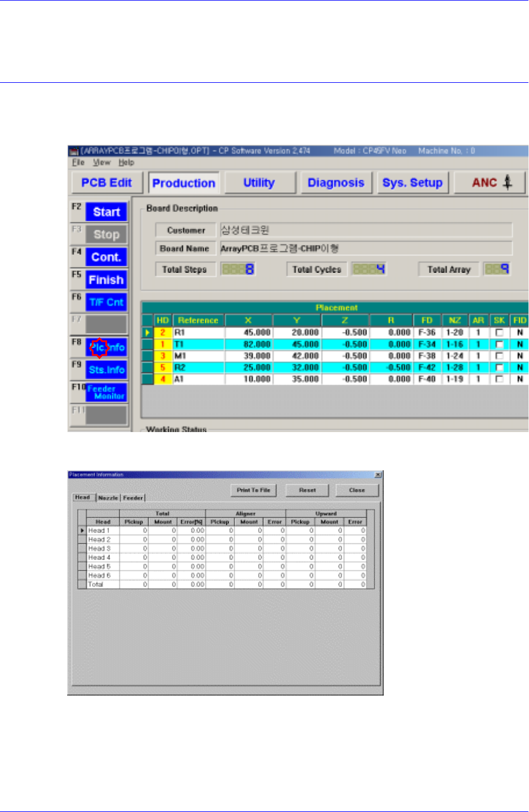This screenshot has width=529, height=812.
Task: Open the File menu
Action: [79, 163]
